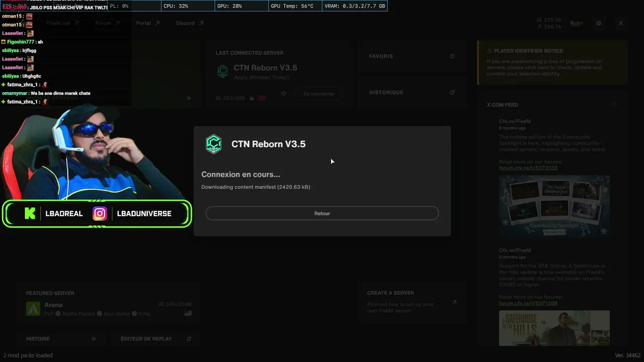Click the 266.7k counter in the top bar
The height and width of the screenshot is (362, 644).
pyautogui.click(x=549, y=27)
